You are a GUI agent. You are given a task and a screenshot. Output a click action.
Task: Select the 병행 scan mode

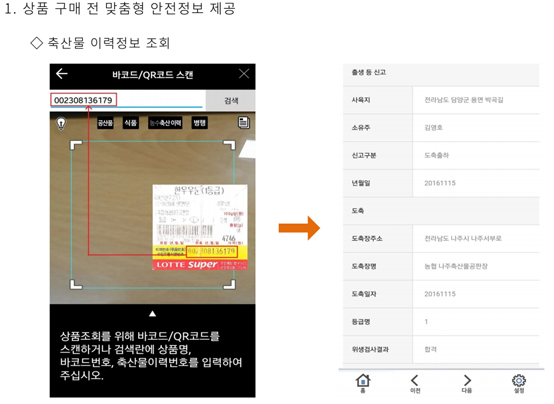pyautogui.click(x=199, y=123)
